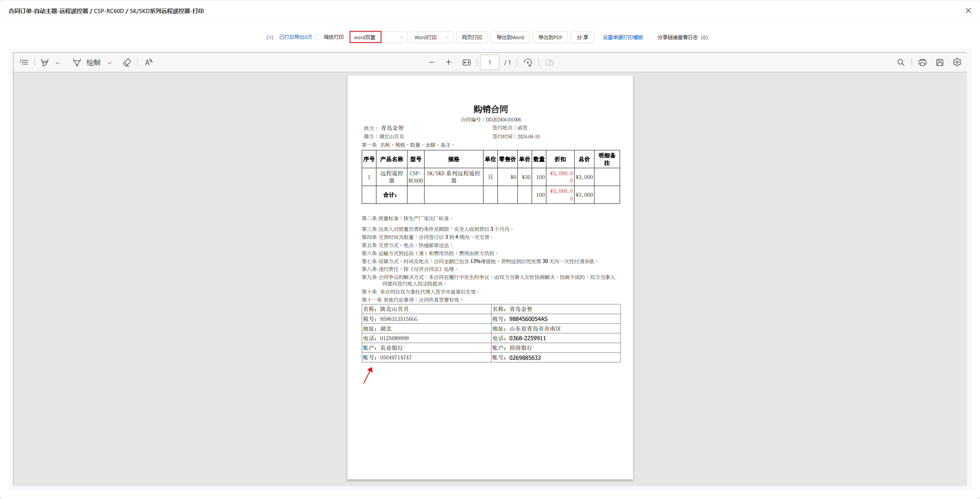Zoom out with the minus icon
Viewport: 980px width, 499px height.
[432, 62]
